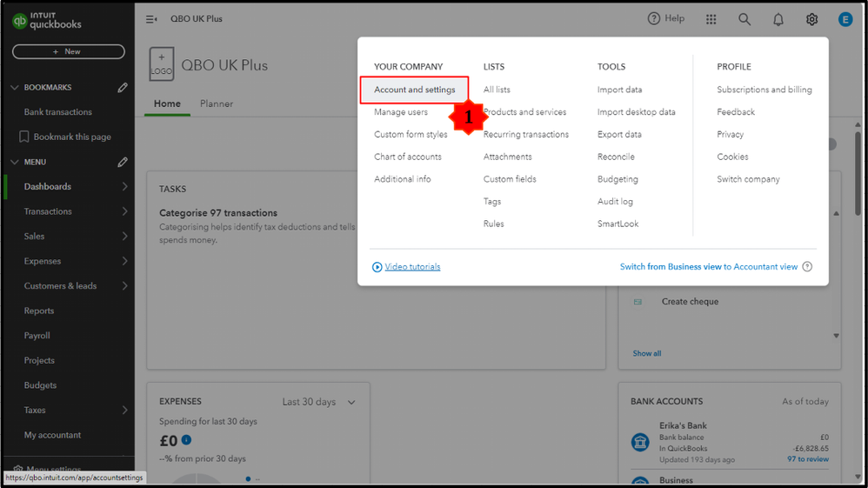Viewport: 868px width, 488px height.
Task: Open the user profile avatar E
Action: click(x=845, y=19)
